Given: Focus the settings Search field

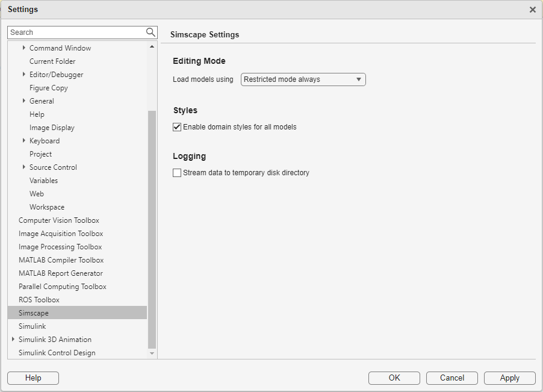Looking at the screenshot, I should click(x=76, y=33).
